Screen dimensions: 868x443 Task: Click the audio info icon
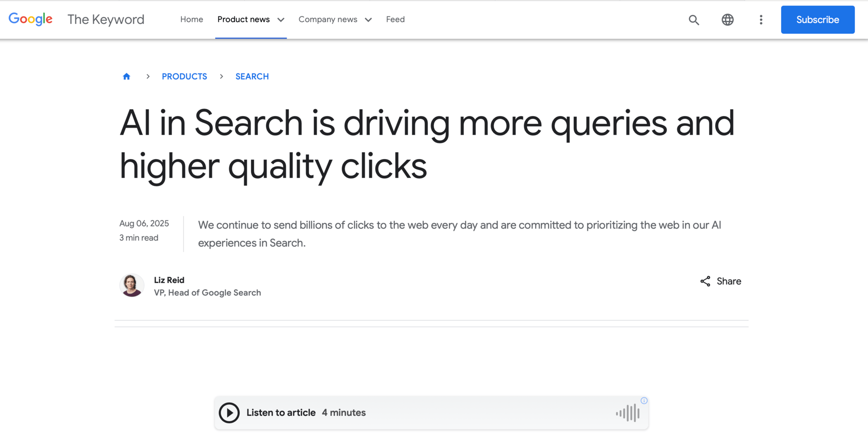(x=644, y=401)
